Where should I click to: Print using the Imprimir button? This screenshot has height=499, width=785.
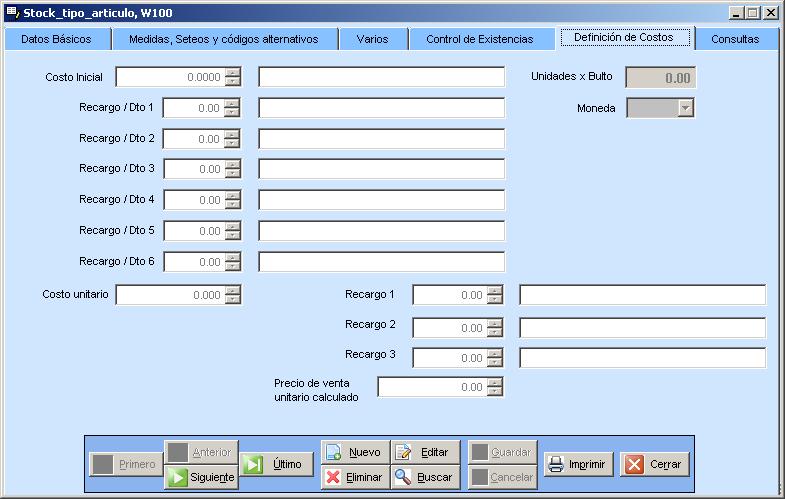click(x=578, y=464)
